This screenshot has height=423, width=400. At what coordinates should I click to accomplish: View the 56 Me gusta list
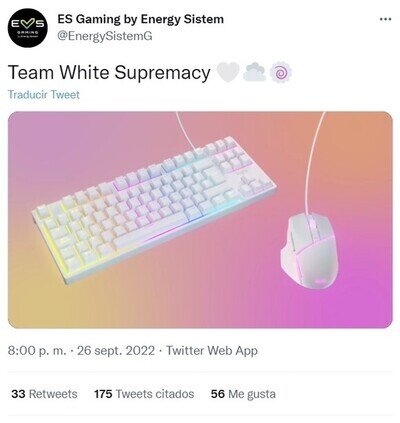(243, 394)
